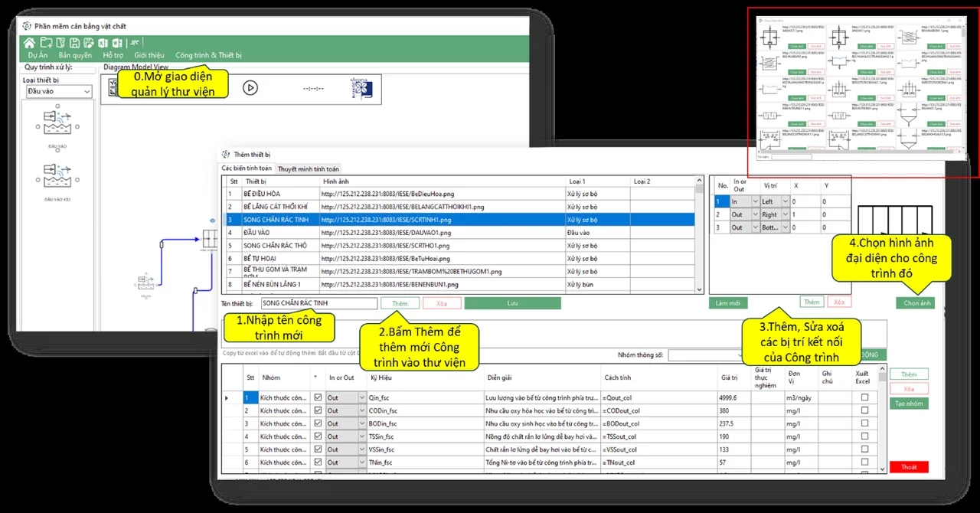
Task: Click the Xóa button left of Lưu
Action: pos(442,303)
